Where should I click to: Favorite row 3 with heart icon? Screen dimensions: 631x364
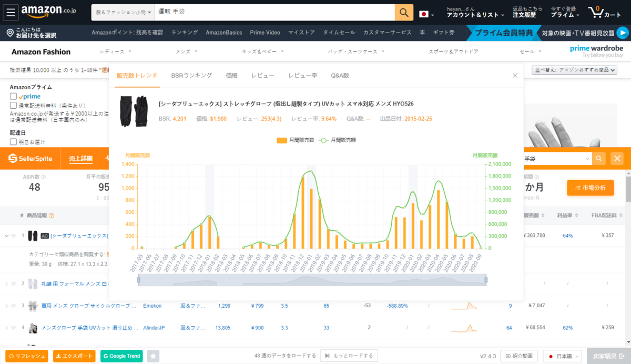pos(14,306)
